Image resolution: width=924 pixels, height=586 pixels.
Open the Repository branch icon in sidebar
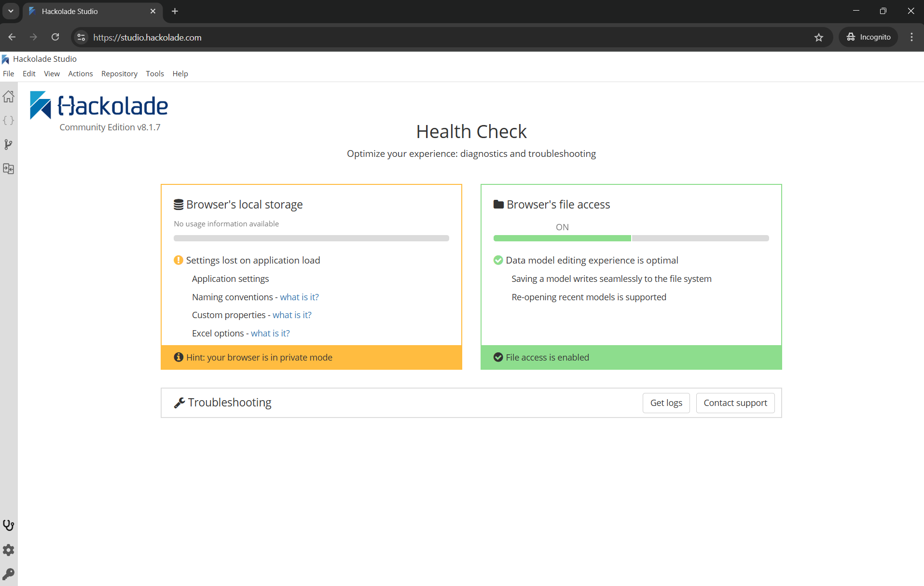coord(8,144)
